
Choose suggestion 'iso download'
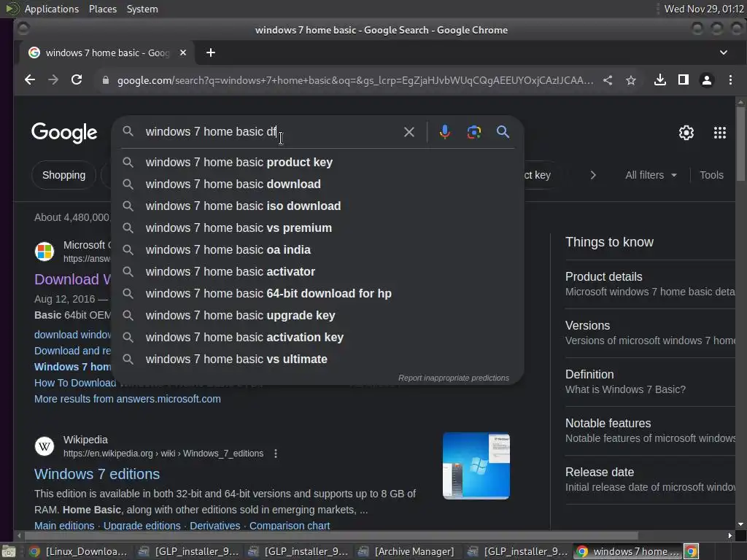click(x=317, y=206)
